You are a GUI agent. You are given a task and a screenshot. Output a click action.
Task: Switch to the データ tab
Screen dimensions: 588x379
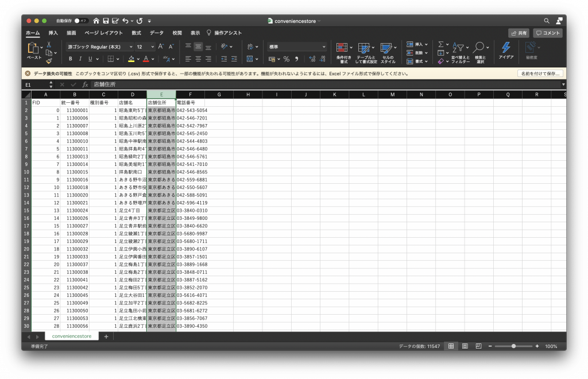(x=157, y=33)
